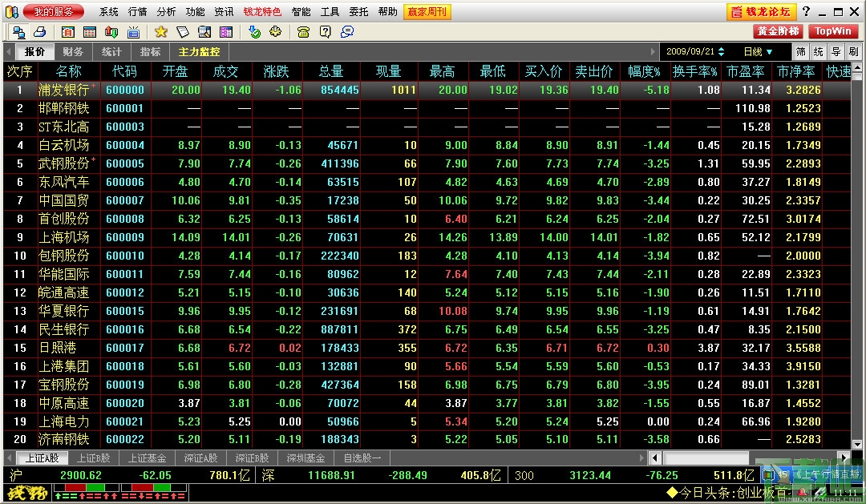This screenshot has width=866, height=504.
Task: Switch to the 财务 tab
Action: 73,52
